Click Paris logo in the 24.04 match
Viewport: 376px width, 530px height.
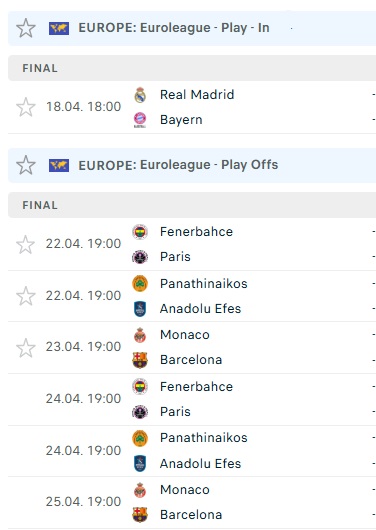[x=140, y=412]
